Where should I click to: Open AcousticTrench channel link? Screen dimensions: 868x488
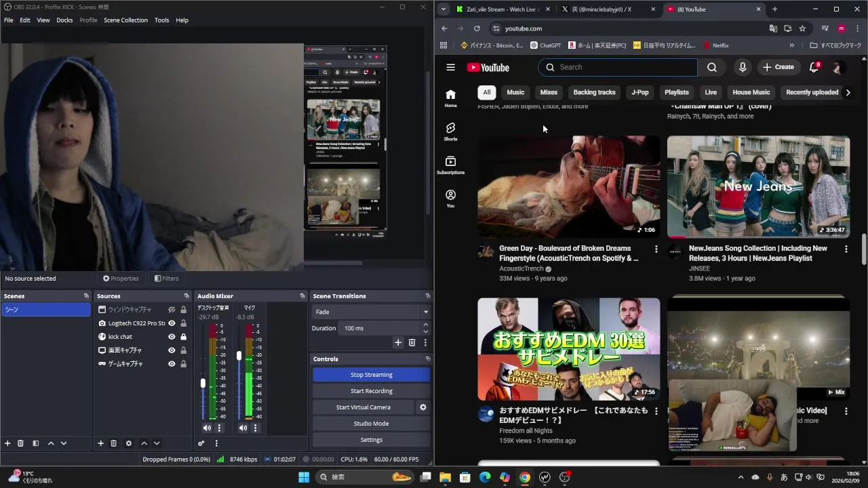click(521, 268)
